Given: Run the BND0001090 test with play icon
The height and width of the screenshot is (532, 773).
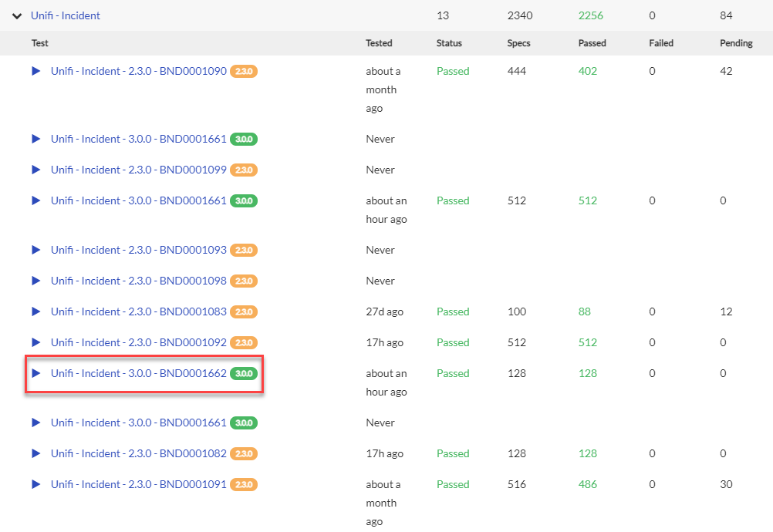Looking at the screenshot, I should (35, 71).
